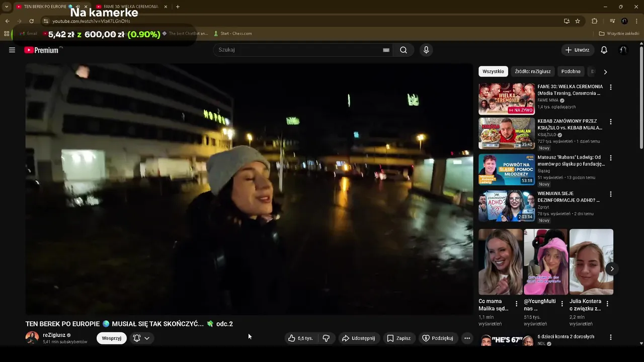The width and height of the screenshot is (644, 362).
Task: Open Co mama Malika short thumbnail
Action: (501, 262)
